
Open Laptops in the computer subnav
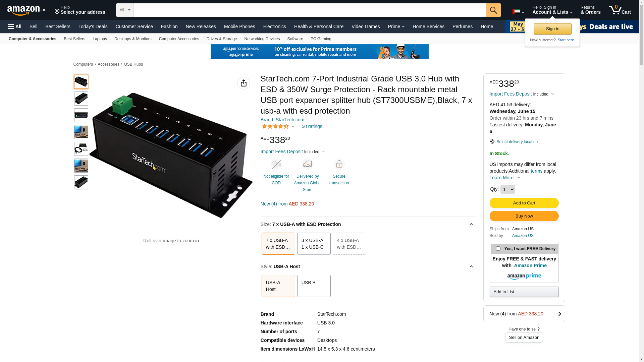click(x=100, y=39)
